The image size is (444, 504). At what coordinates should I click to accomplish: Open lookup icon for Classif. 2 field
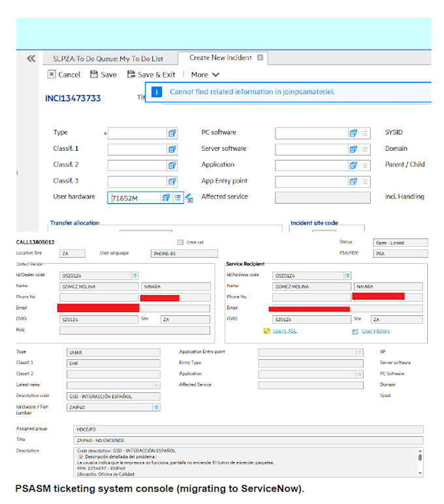click(172, 165)
